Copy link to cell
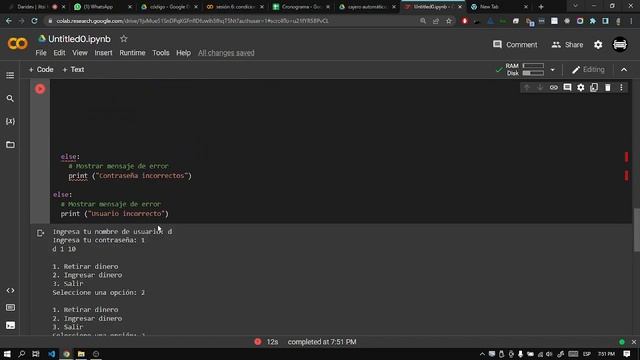This screenshot has height=360, width=640. pos(553,88)
